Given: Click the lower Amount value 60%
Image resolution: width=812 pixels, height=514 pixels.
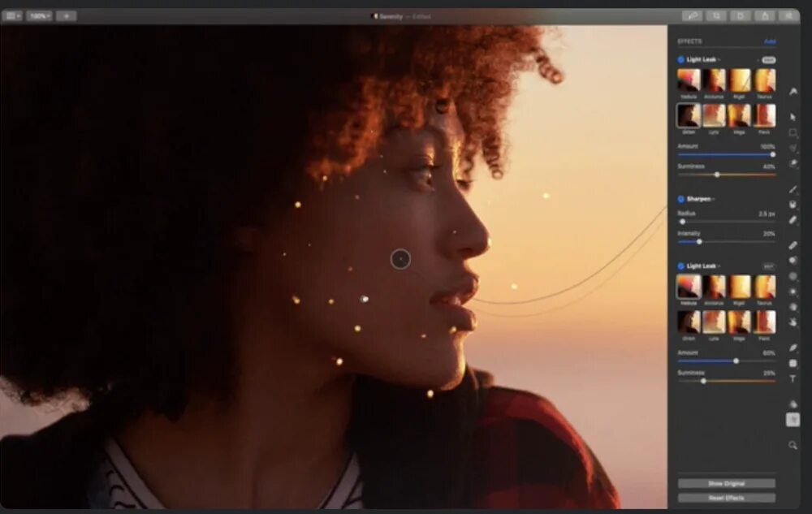Looking at the screenshot, I should [769, 353].
